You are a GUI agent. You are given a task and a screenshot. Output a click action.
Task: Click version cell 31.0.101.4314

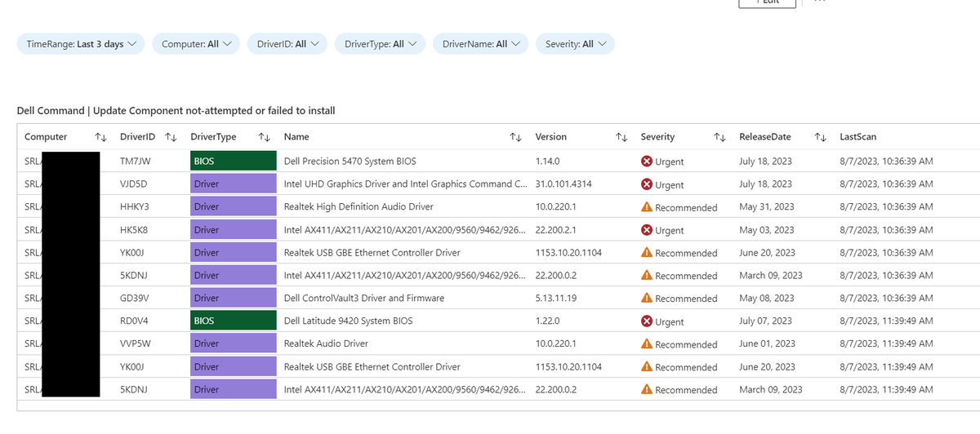563,184
